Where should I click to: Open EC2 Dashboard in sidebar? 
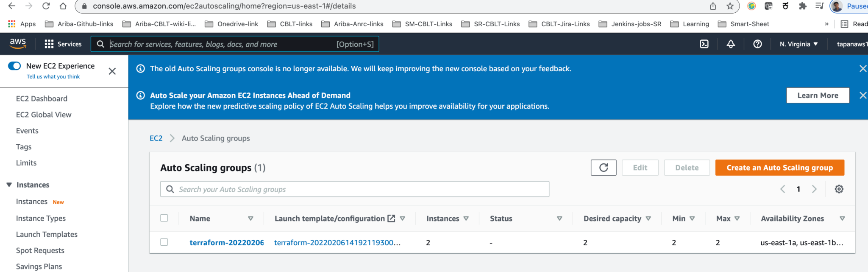[42, 98]
